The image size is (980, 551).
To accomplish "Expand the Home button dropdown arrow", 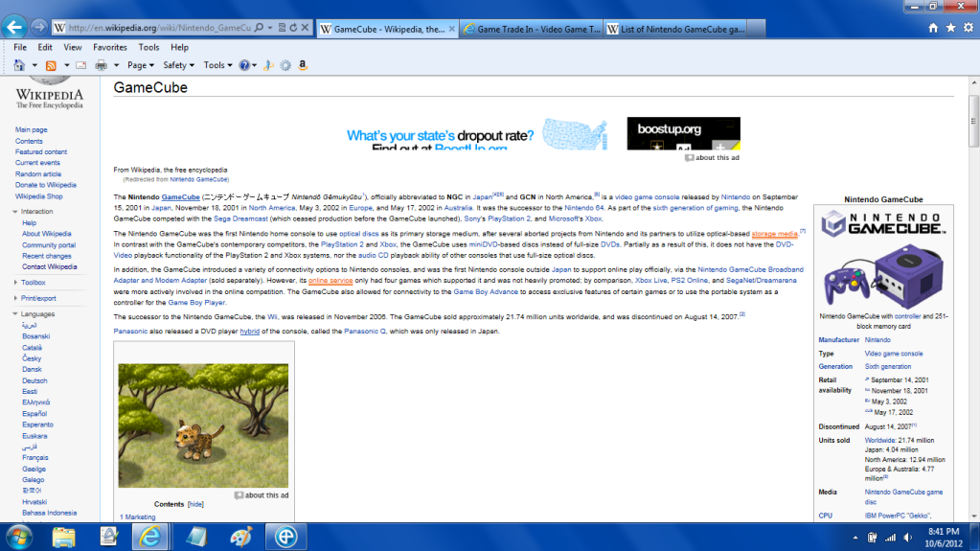I will coord(34,65).
